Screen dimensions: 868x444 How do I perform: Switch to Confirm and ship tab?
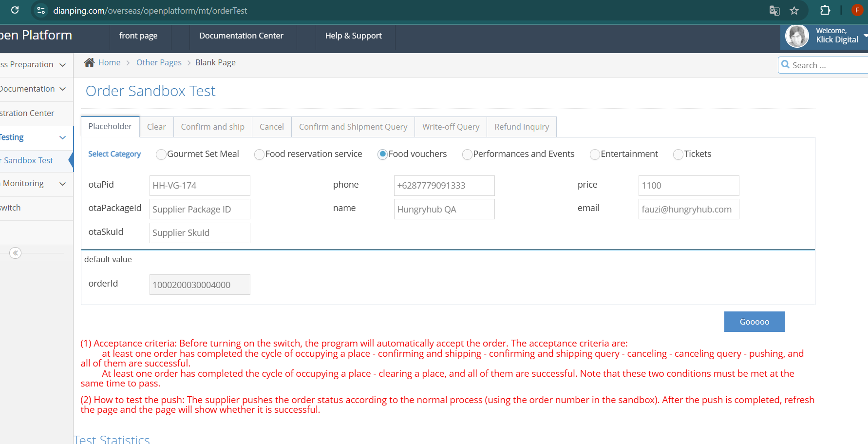click(212, 127)
